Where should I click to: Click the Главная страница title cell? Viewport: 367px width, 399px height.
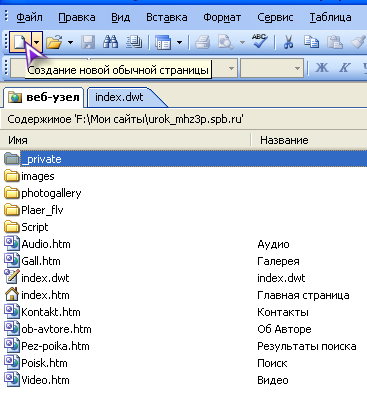pyautogui.click(x=303, y=295)
